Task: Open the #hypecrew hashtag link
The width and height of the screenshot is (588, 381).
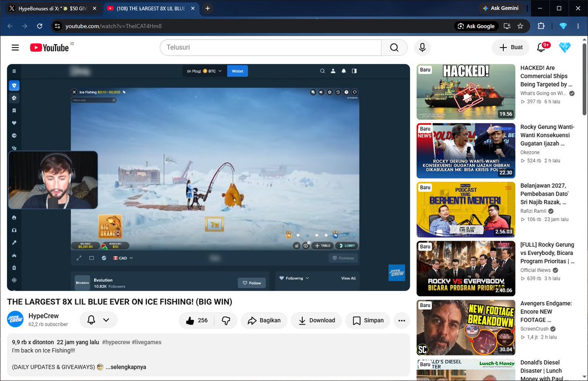Action: (x=116, y=342)
